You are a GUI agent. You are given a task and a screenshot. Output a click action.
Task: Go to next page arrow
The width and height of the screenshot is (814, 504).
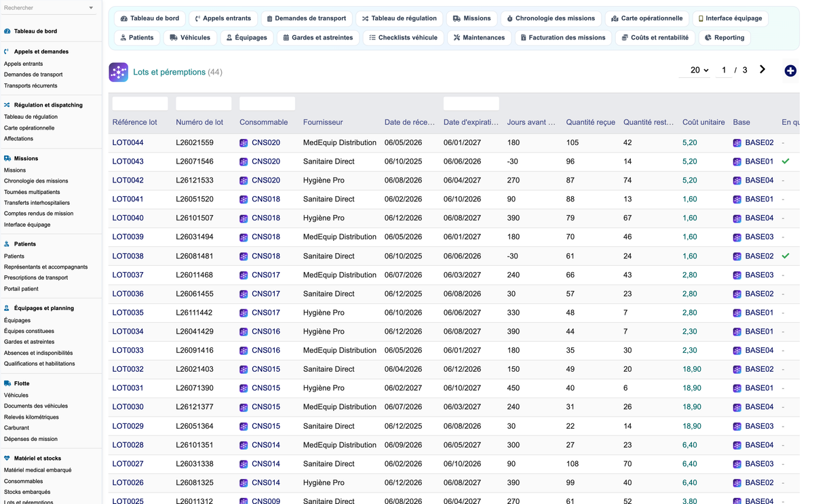click(762, 69)
